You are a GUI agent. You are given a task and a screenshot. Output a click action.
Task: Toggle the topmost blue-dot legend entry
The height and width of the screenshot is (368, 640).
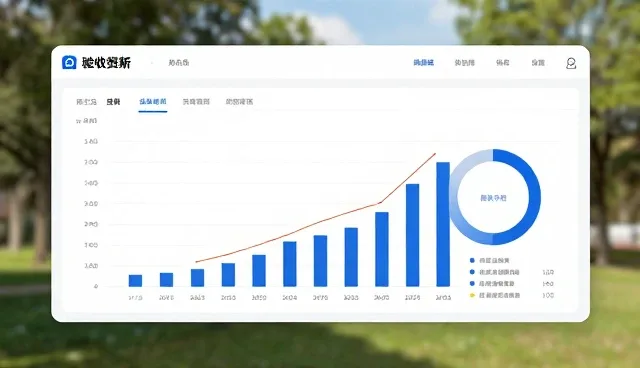(x=490, y=260)
